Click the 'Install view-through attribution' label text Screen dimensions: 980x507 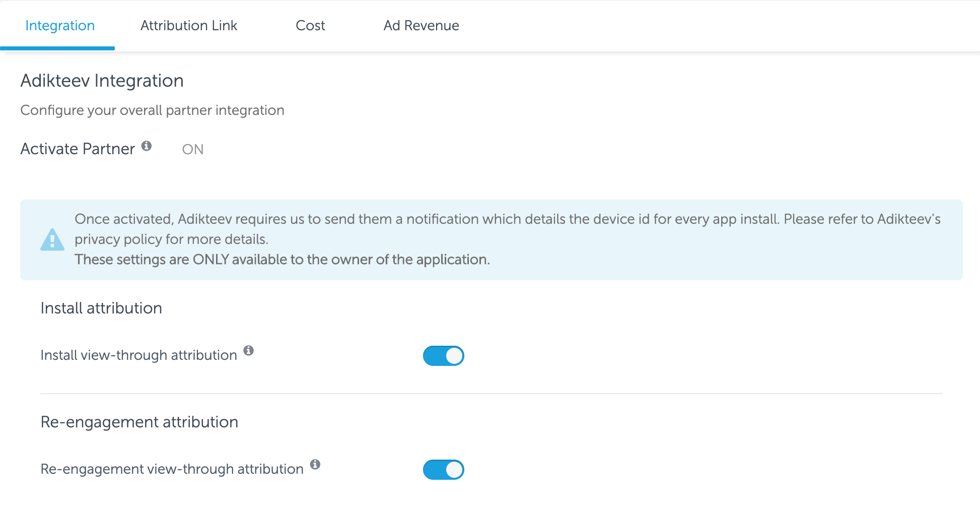[139, 355]
